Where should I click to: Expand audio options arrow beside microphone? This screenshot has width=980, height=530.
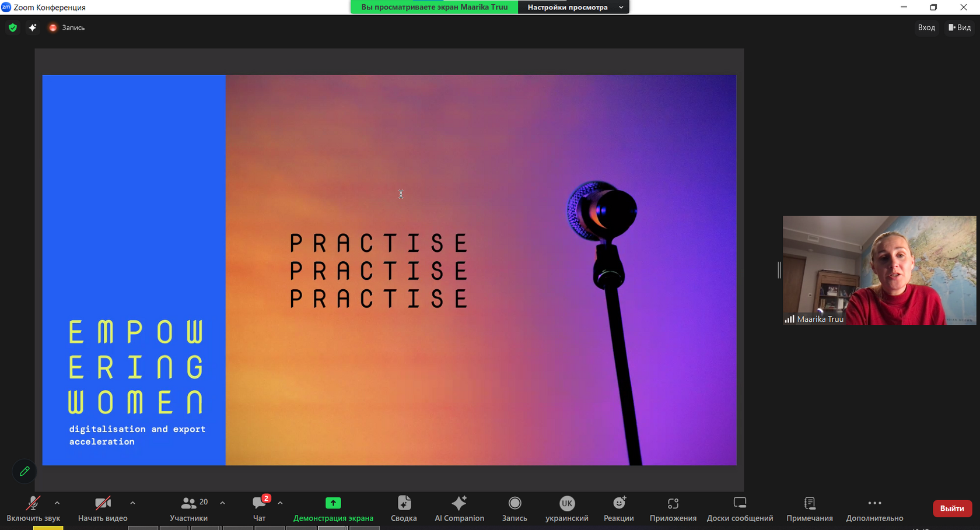click(57, 503)
